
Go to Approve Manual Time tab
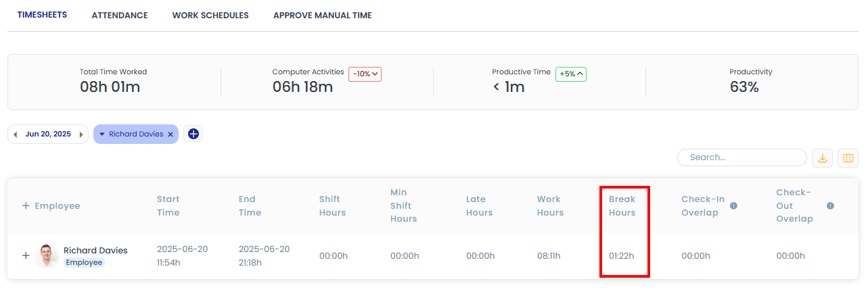pos(322,16)
